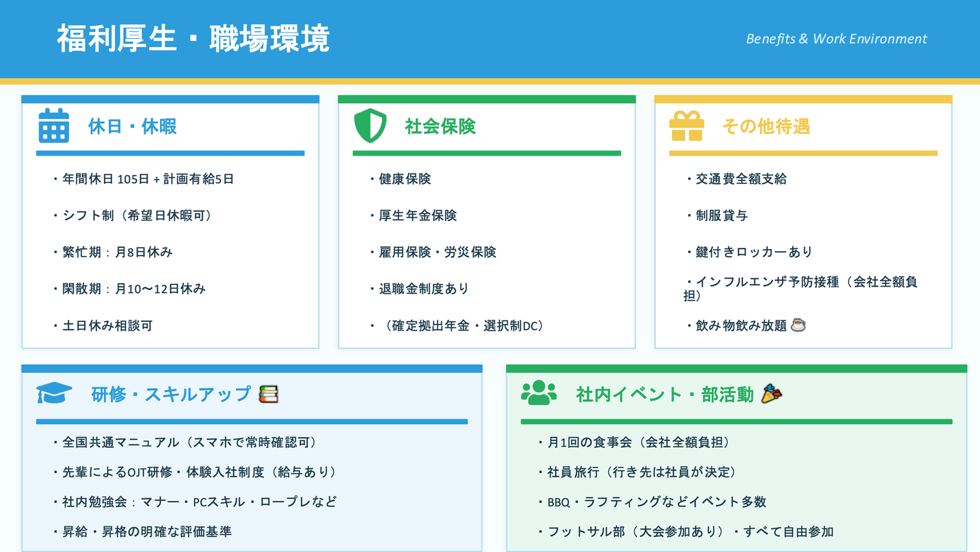Select the フットサル部 bullet
980x552 pixels.
pos(686,532)
